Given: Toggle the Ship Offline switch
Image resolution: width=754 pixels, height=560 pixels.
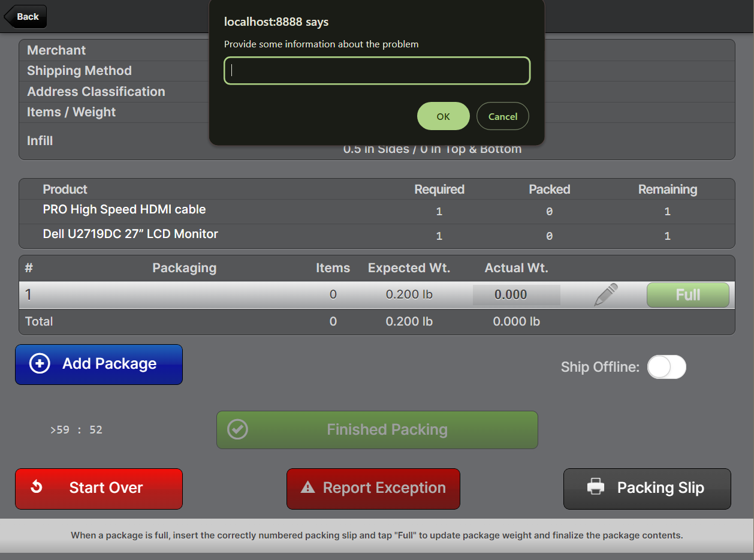Looking at the screenshot, I should pos(666,367).
